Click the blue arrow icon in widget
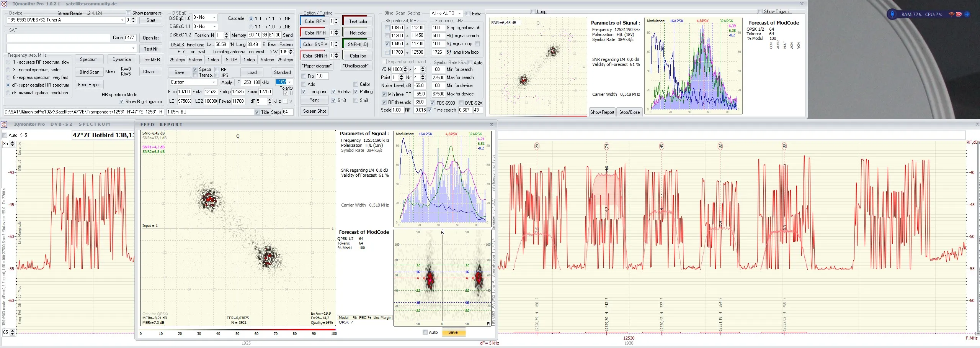Image resolution: width=980 pixels, height=348 pixels. (x=967, y=14)
